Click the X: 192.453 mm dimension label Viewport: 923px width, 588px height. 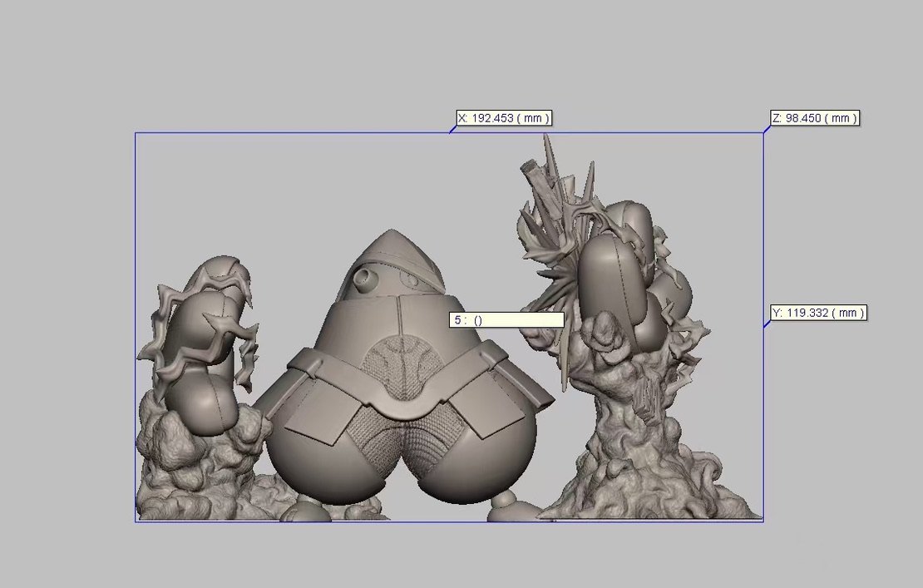click(x=503, y=118)
